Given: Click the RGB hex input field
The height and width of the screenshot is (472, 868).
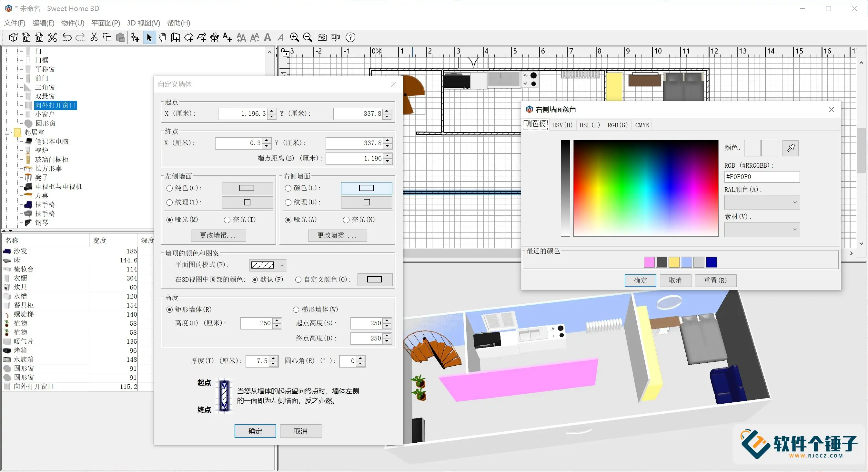Looking at the screenshot, I should (762, 177).
